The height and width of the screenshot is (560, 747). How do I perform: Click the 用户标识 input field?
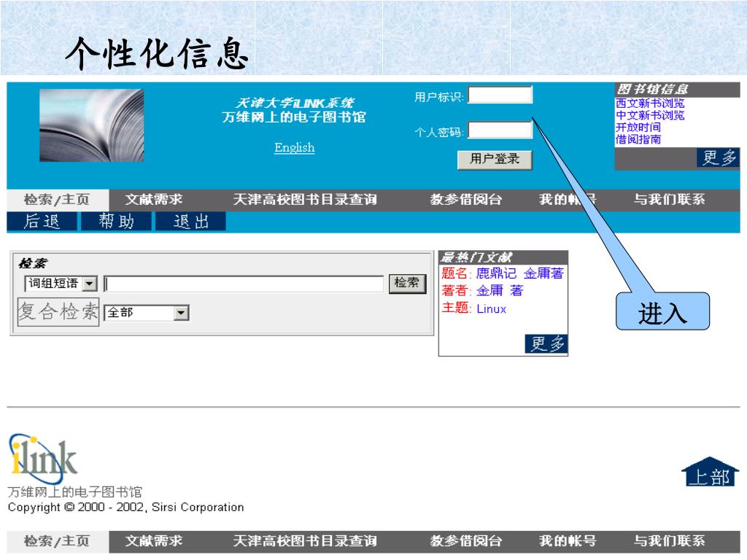[500, 95]
